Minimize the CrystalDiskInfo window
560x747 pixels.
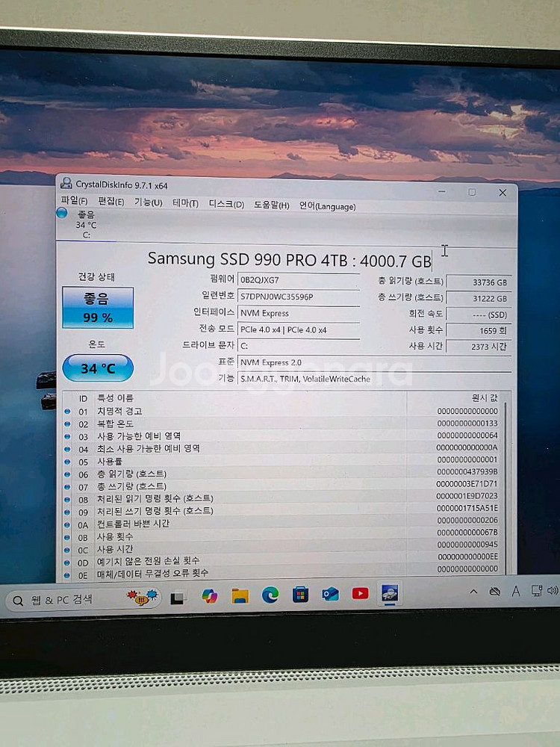pos(442,191)
